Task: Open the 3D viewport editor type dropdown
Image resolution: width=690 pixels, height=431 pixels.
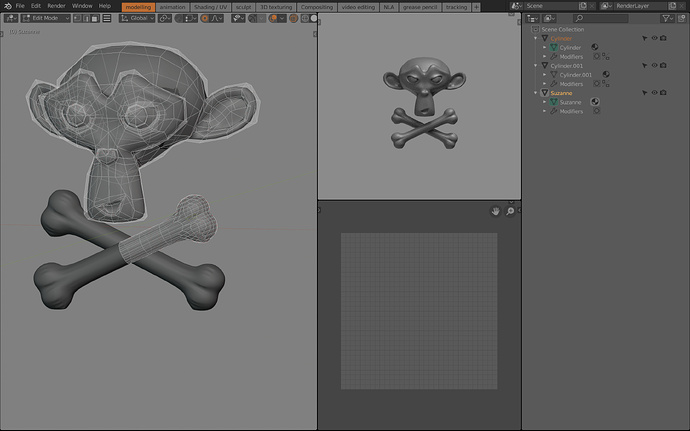Action: [x=11, y=18]
